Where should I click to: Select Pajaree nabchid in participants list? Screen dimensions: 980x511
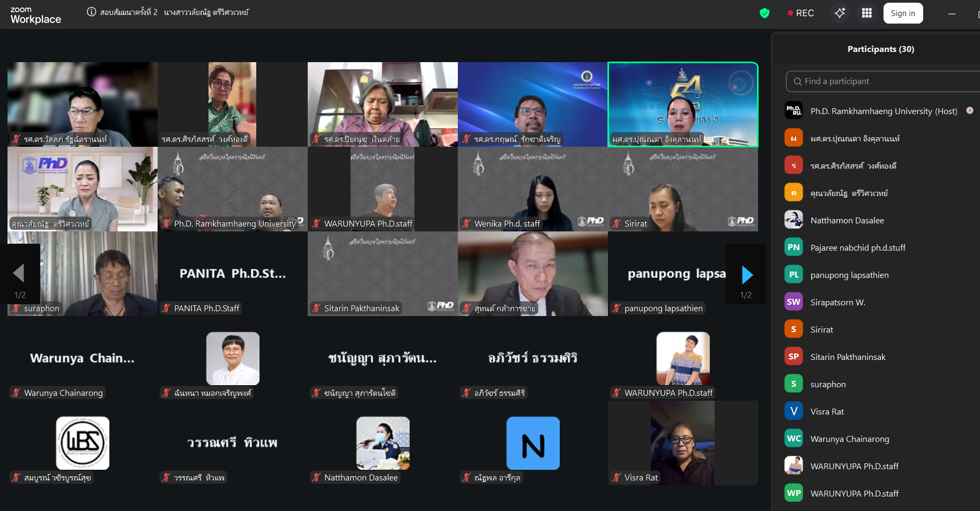tap(857, 247)
